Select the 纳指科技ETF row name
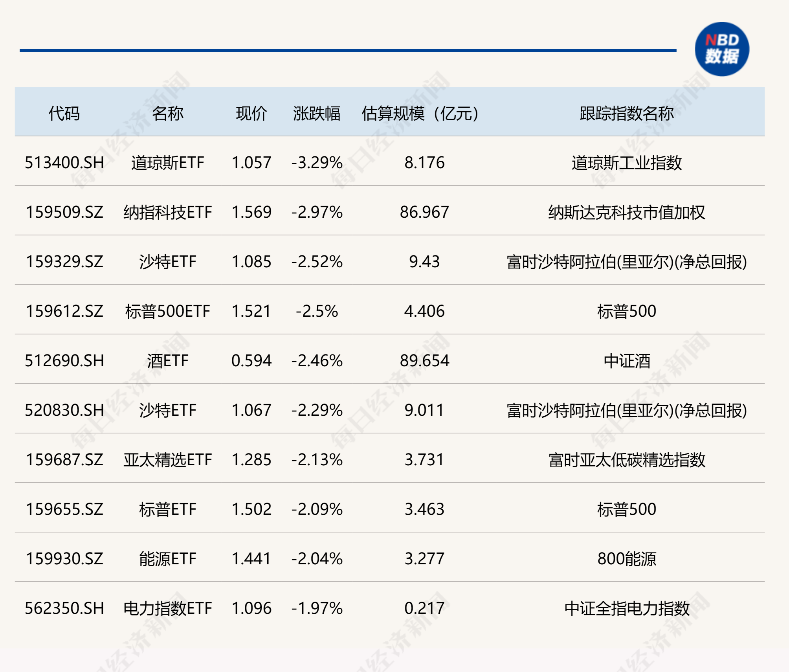Image resolution: width=789 pixels, height=672 pixels. pyautogui.click(x=168, y=212)
